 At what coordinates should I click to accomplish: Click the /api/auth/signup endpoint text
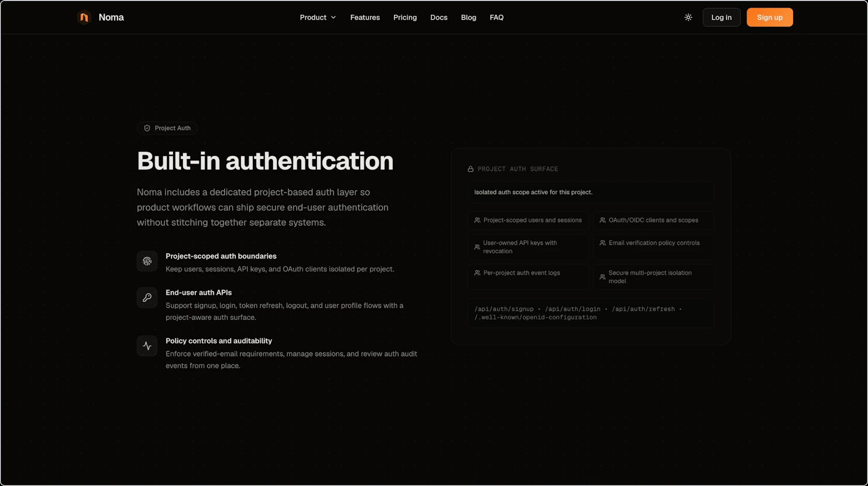[x=504, y=309]
